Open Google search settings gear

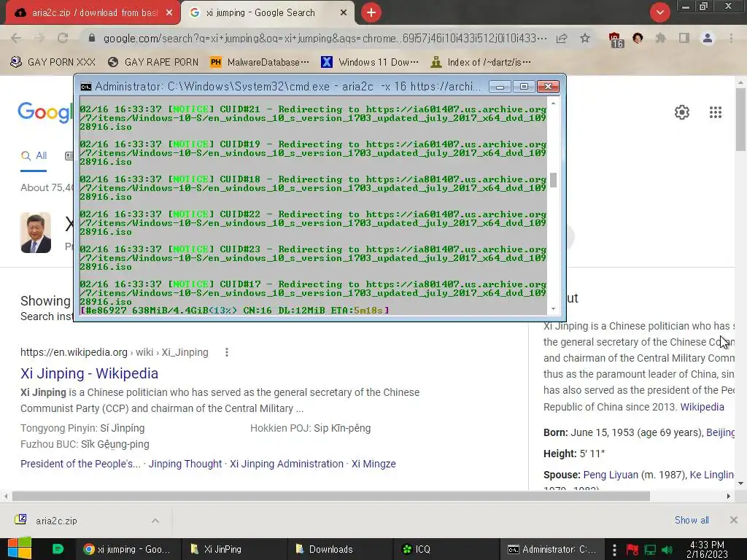coord(682,112)
